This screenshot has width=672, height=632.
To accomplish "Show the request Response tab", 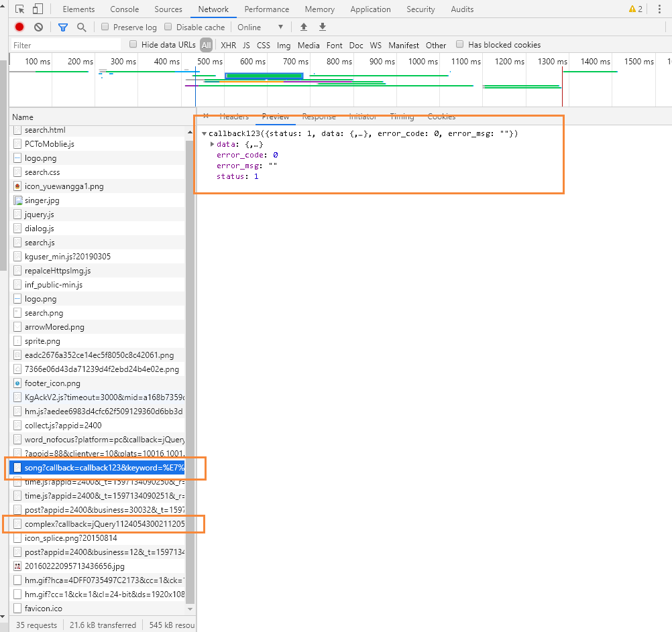I will [x=319, y=117].
